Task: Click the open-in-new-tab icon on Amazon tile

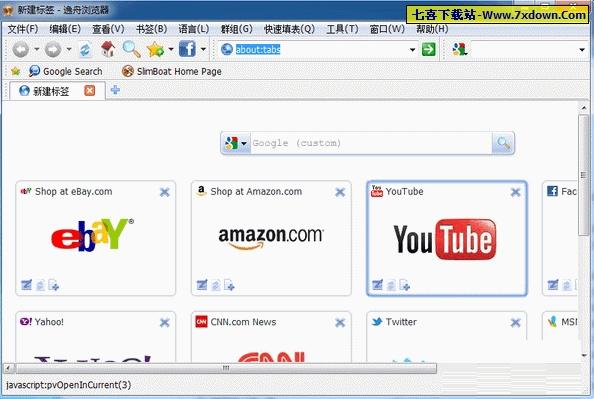Action: click(x=229, y=285)
